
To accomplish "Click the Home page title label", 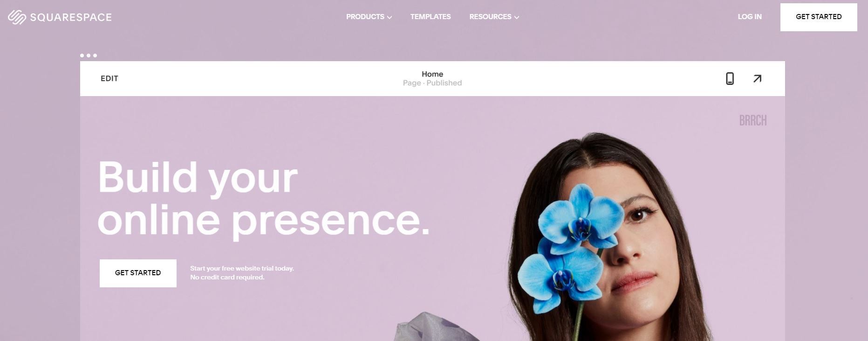I will (x=432, y=74).
